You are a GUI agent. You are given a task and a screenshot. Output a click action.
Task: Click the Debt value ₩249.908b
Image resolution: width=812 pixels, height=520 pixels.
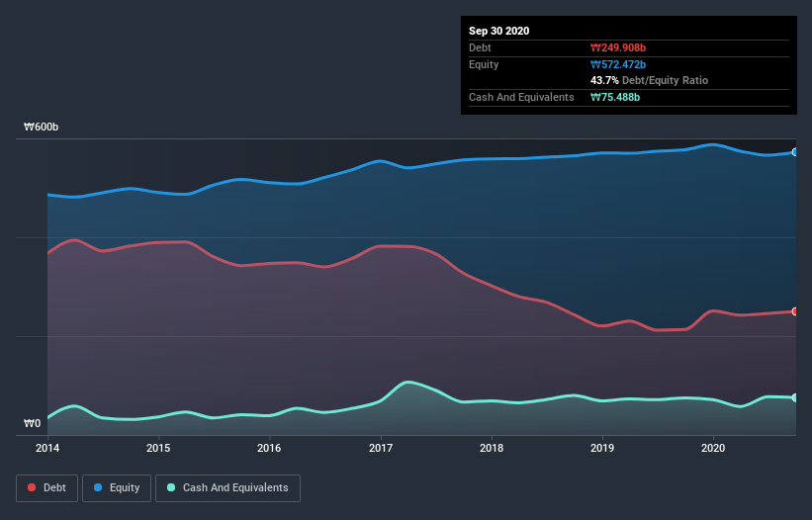tap(618, 47)
